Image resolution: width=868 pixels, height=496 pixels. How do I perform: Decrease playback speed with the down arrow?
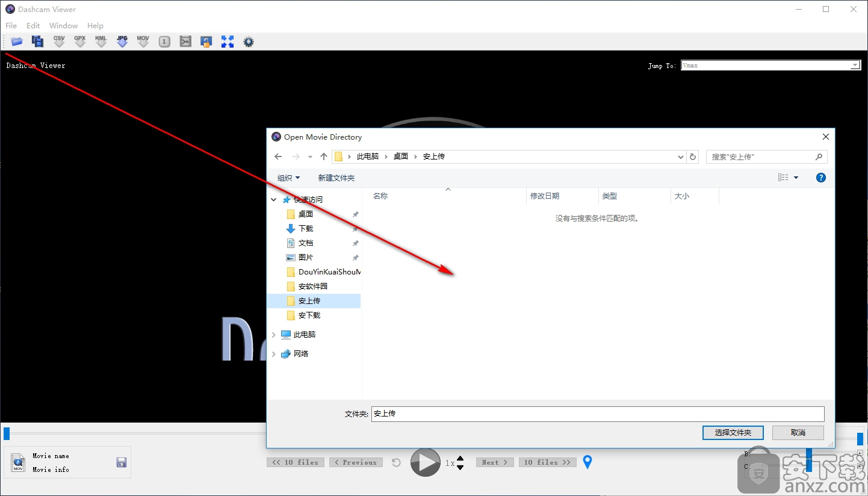click(x=460, y=467)
